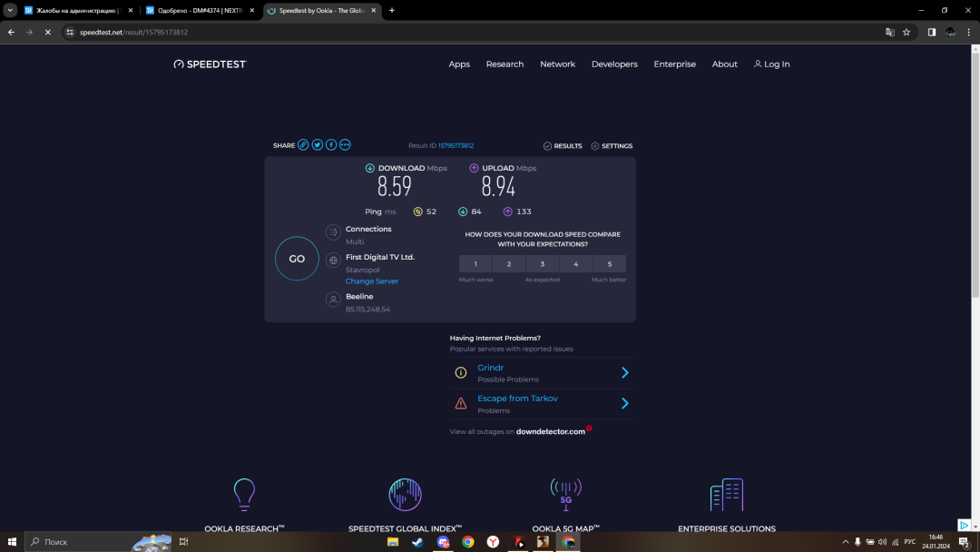Open the tab search dropdown
Viewport: 980px width, 552px height.
[x=10, y=10]
